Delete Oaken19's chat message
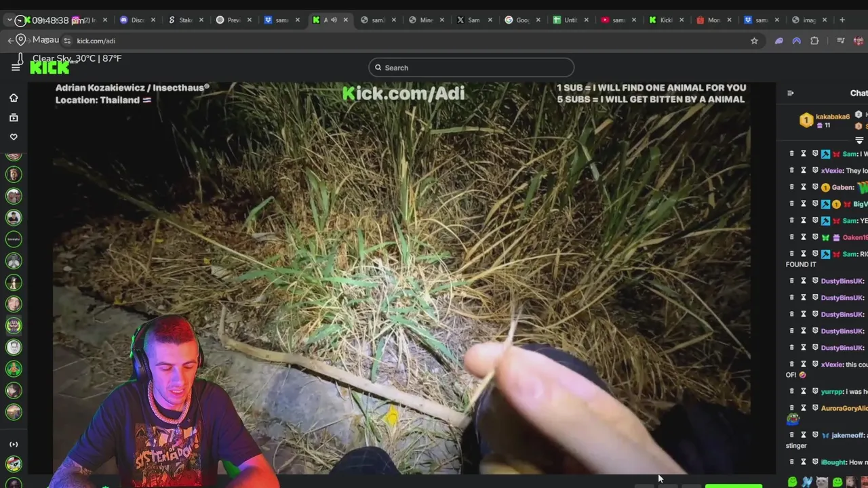This screenshot has height=488, width=868. (x=791, y=237)
